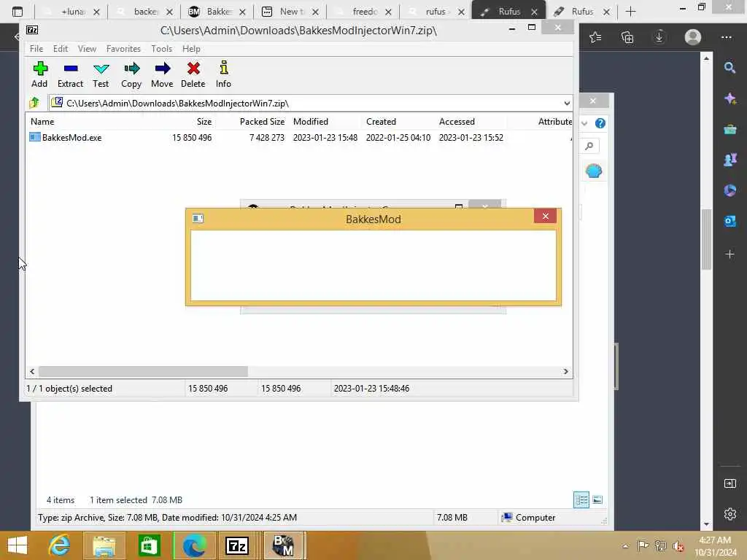Switch to the New tab browser tab
Screen dimensions: 747x560
290,12
